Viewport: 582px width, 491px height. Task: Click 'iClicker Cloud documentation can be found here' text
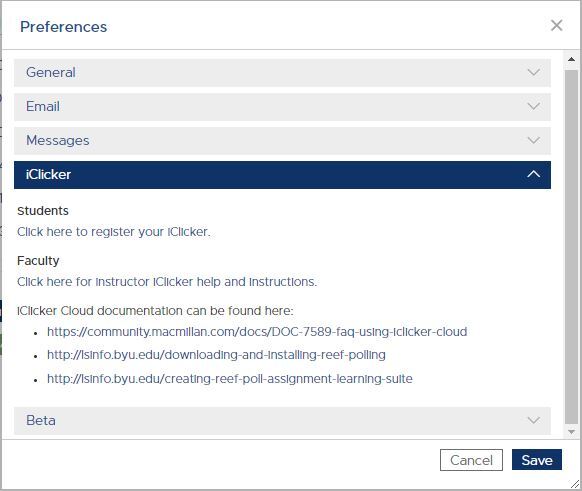155,311
